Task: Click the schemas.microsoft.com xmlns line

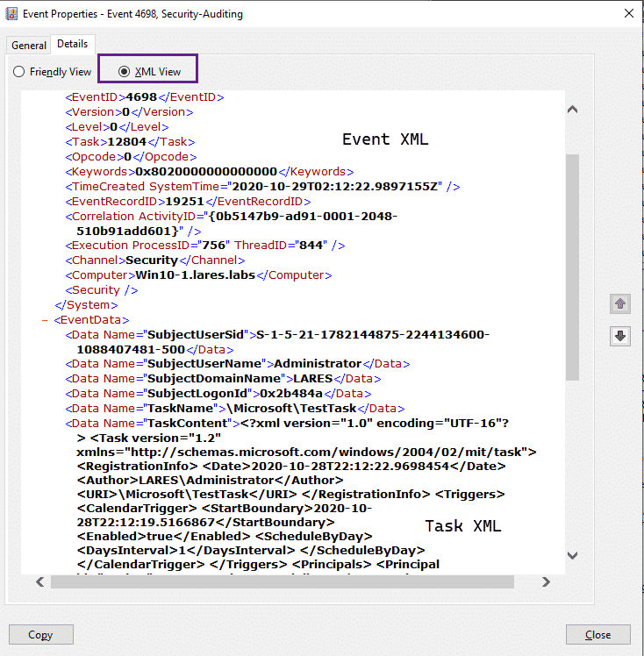Action: pyautogui.click(x=306, y=453)
